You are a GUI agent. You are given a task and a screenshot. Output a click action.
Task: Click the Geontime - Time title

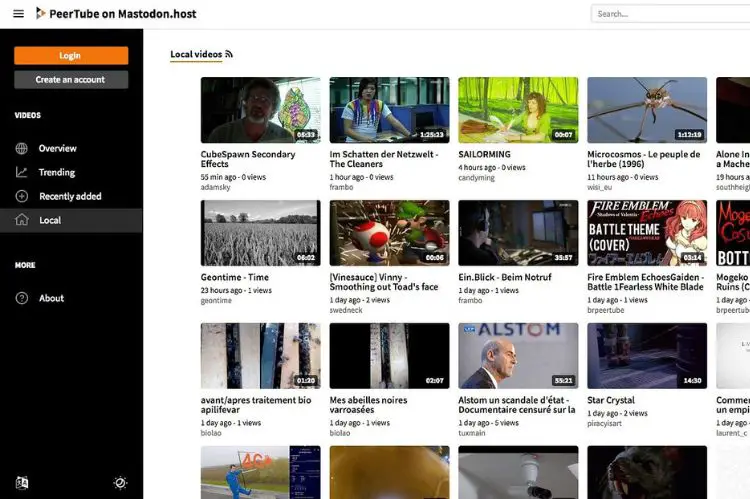coord(235,277)
